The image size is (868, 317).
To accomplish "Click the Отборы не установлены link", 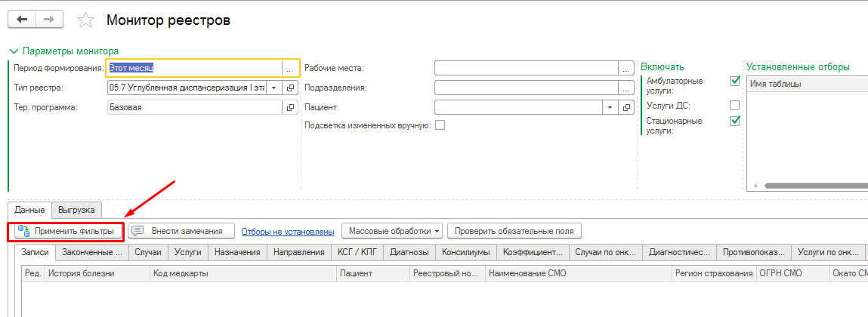I will pyautogui.click(x=288, y=232).
